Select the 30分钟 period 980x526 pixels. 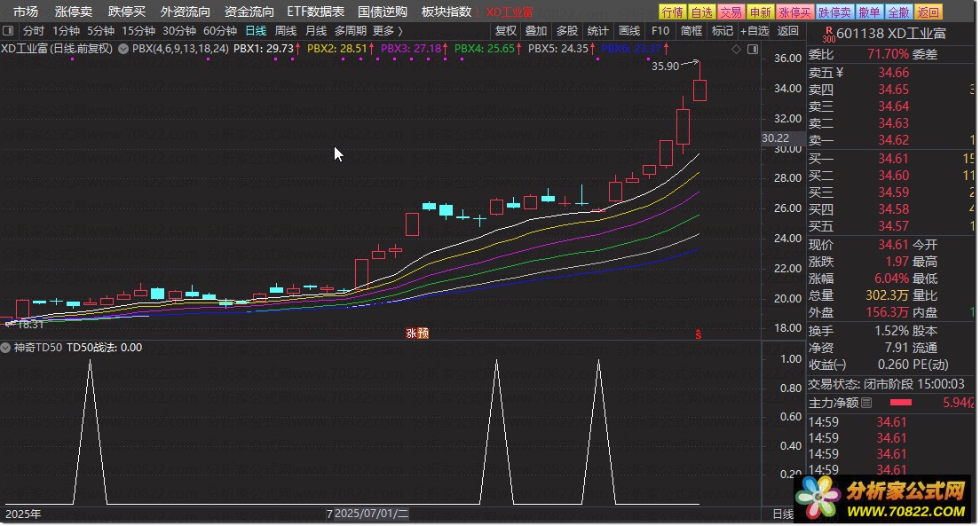point(179,31)
